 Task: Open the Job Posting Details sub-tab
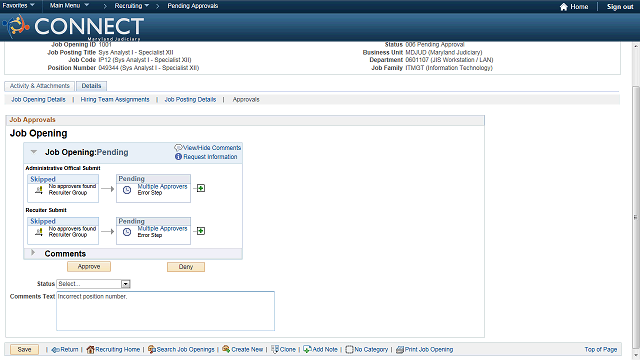click(190, 100)
